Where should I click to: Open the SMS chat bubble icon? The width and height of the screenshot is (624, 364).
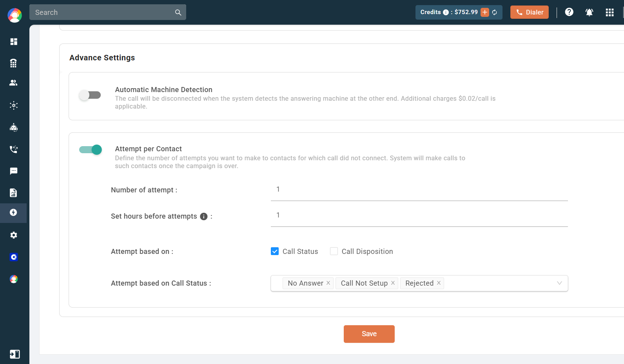(x=14, y=171)
